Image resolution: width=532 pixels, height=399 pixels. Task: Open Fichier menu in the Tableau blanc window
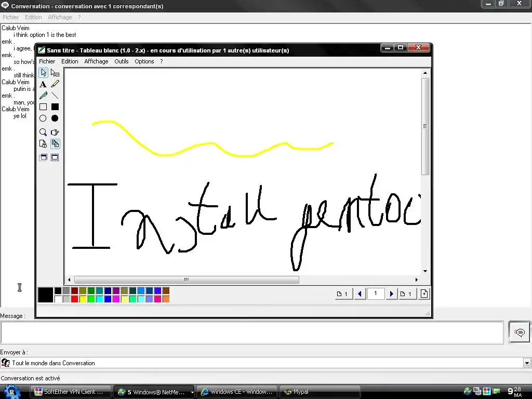tap(47, 61)
